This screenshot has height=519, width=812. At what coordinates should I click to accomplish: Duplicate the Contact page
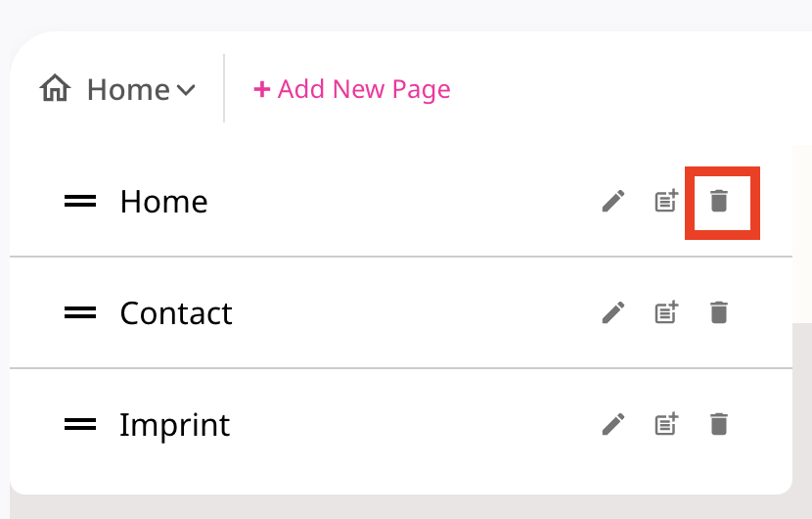click(x=666, y=312)
